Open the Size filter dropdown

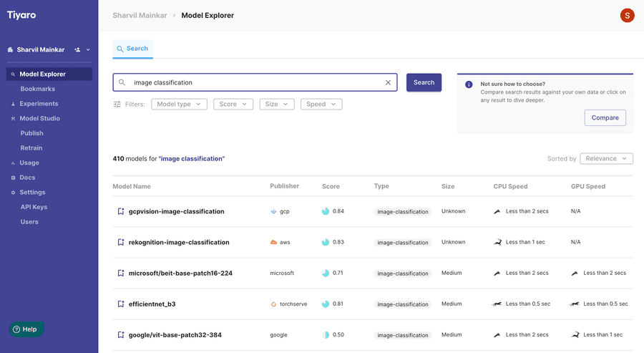tap(277, 105)
